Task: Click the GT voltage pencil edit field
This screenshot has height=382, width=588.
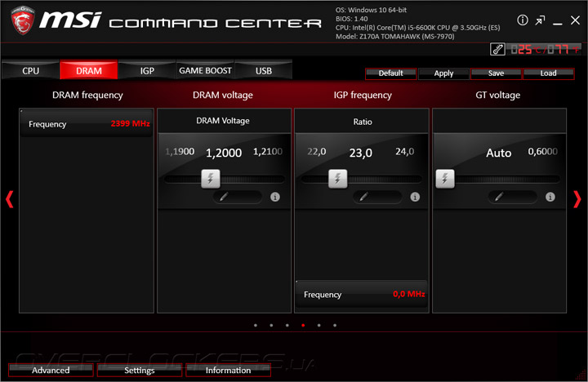Action: tap(513, 197)
